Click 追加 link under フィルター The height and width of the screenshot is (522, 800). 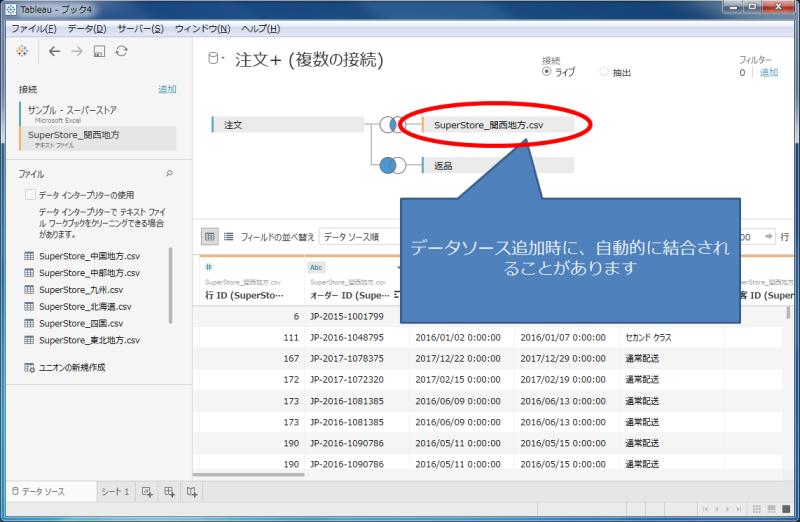pos(769,72)
